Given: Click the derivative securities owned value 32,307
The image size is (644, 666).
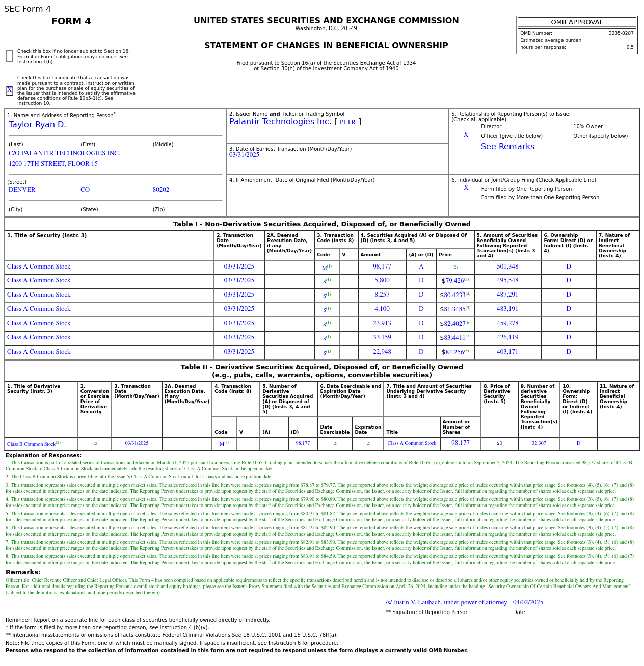Looking at the screenshot, I should tap(539, 443).
